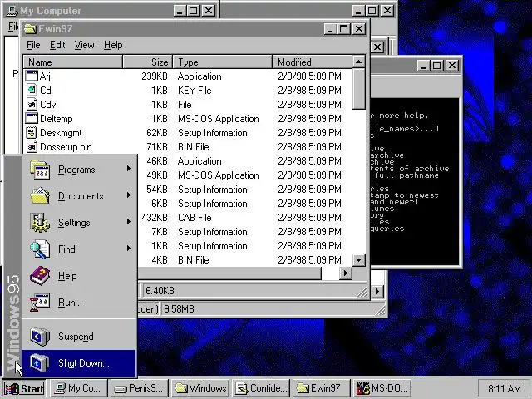The width and height of the screenshot is (532, 399).
Task: Sort files by Type column header
Action: (x=223, y=62)
